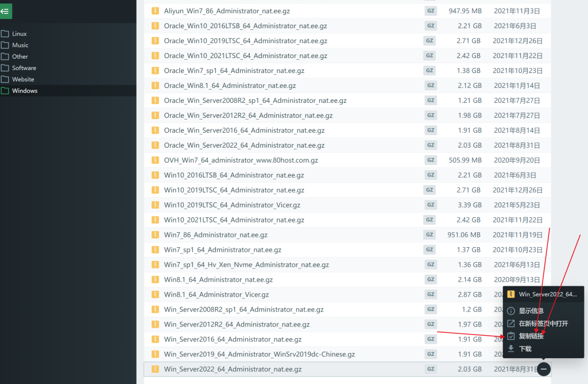The image size is (588, 384).
Task: Select Oracle_Win_Server2016_64 file name
Action: 244,130
